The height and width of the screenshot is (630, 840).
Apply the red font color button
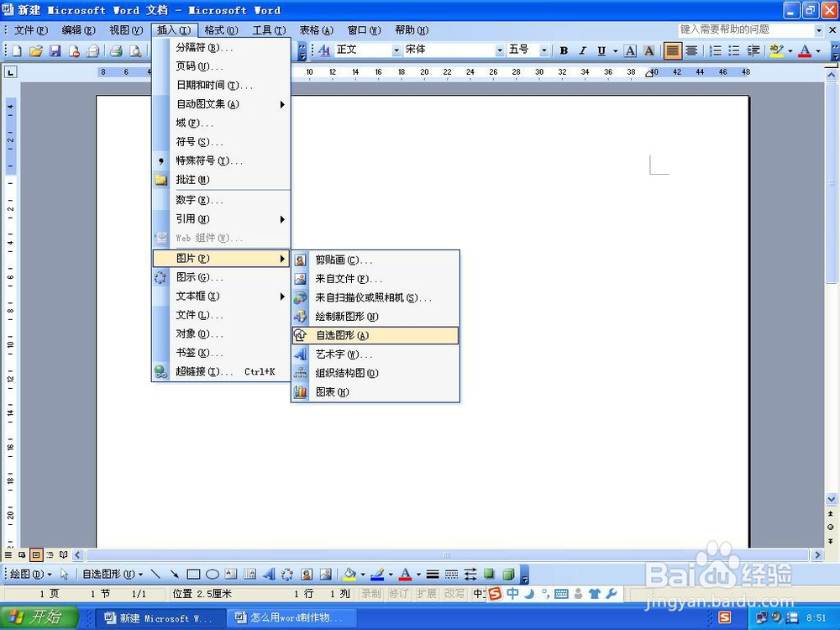(x=804, y=50)
